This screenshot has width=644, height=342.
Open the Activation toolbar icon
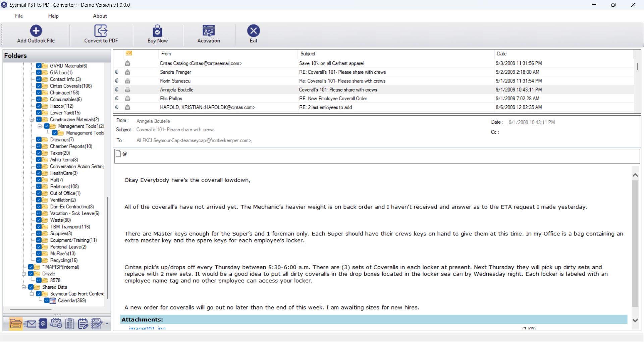tap(209, 31)
